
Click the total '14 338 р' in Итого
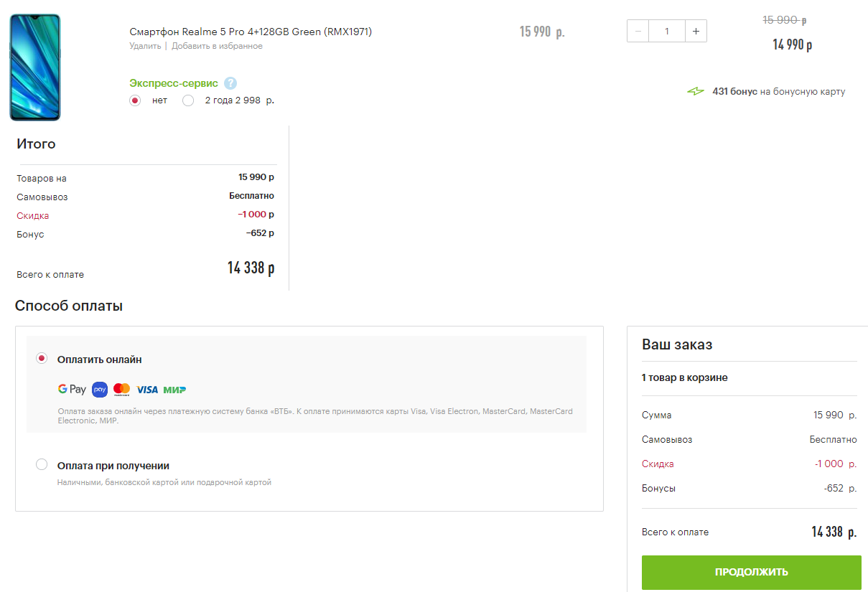pyautogui.click(x=251, y=268)
